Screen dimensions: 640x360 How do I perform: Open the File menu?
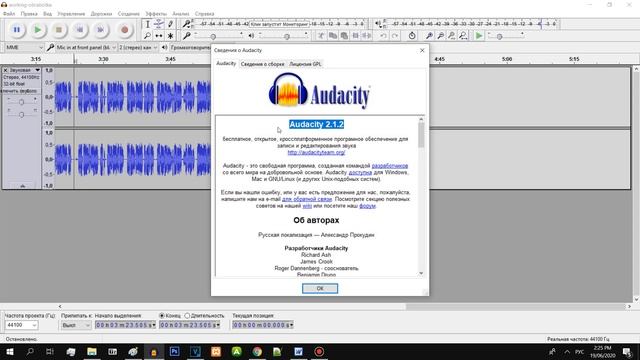tap(9, 14)
